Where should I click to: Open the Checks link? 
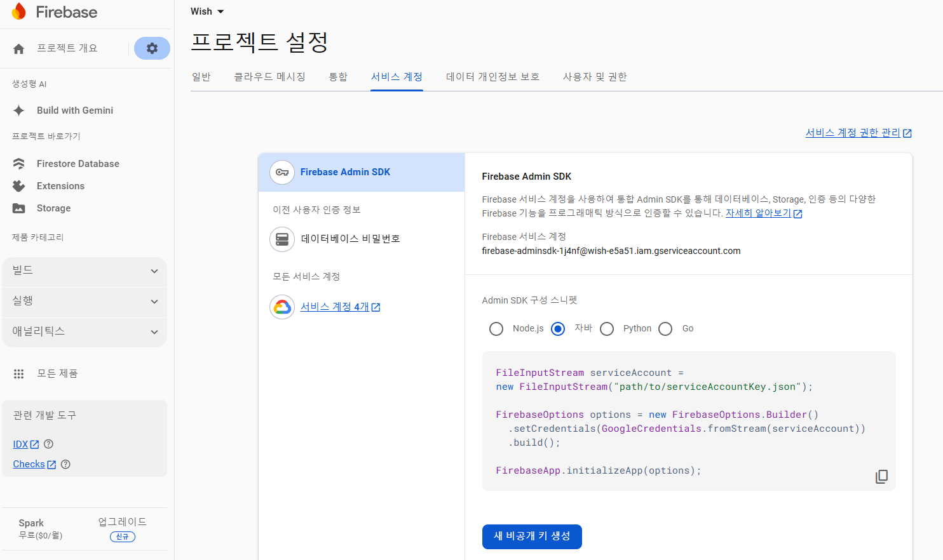click(29, 464)
